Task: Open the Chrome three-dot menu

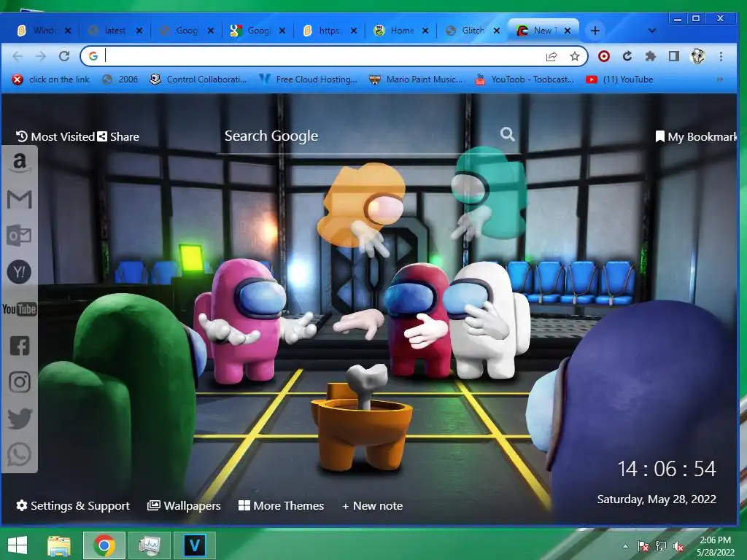Action: pos(721,56)
